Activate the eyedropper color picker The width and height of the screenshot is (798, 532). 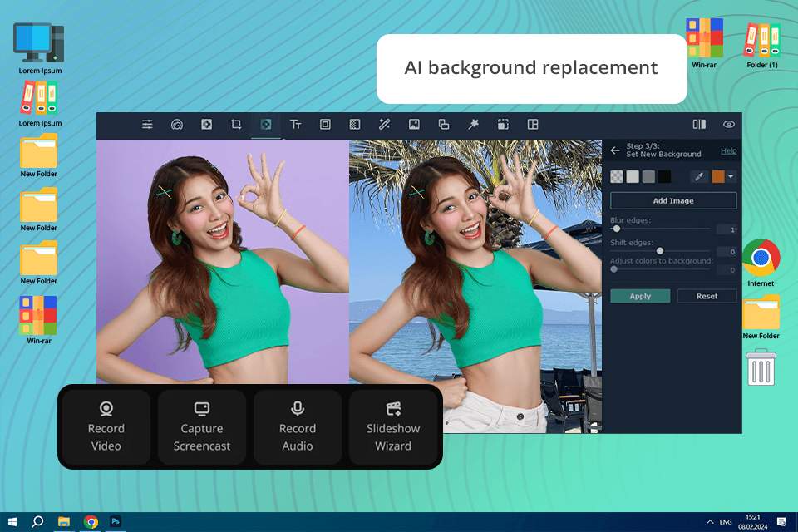pyautogui.click(x=699, y=177)
